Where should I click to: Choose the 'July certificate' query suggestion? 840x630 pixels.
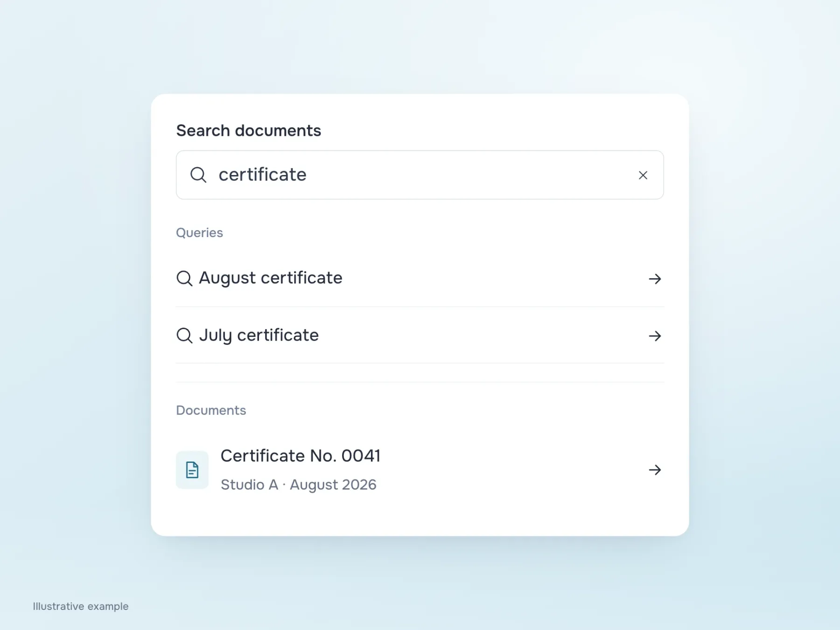pyautogui.click(x=420, y=336)
